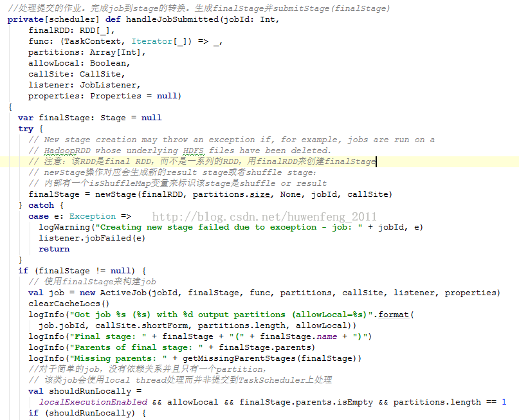Click the try keyword

click(26, 129)
